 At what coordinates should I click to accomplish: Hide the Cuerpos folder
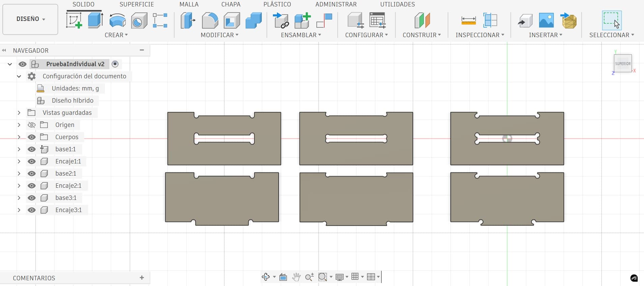[31, 137]
